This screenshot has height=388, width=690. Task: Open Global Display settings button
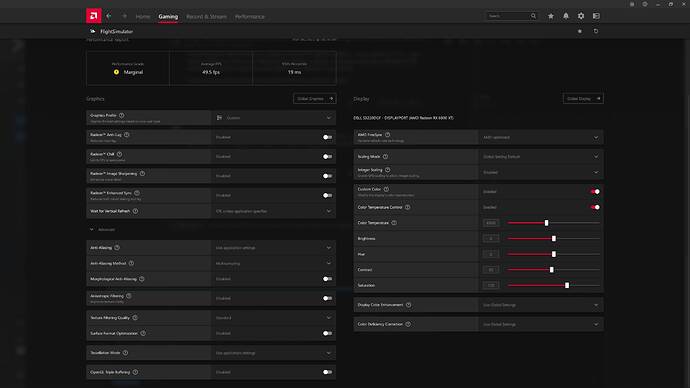[583, 99]
